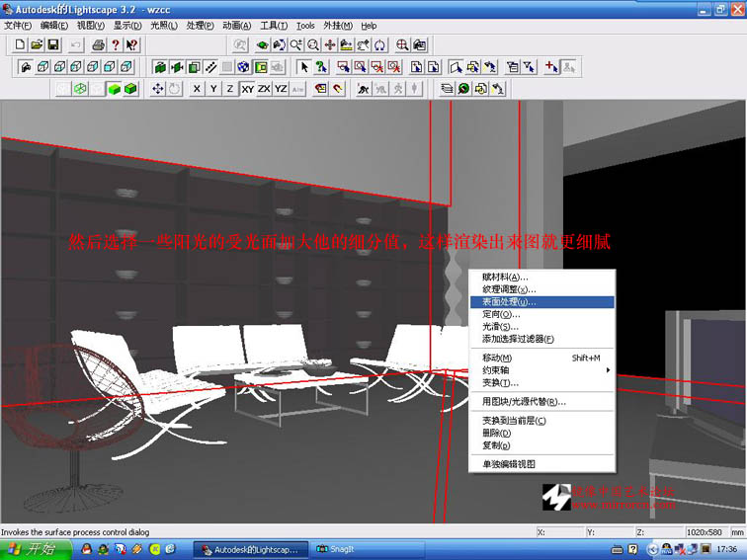Activate the context help arrow-question icon
Viewport: 747px width, 560px height.
[131, 45]
